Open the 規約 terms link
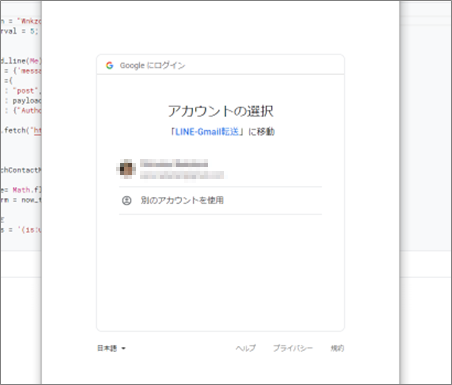This screenshot has height=385, width=452. pyautogui.click(x=337, y=348)
